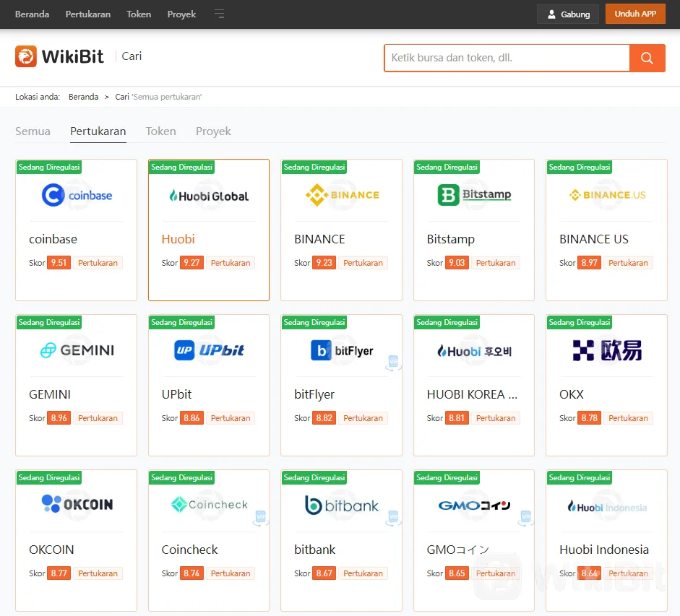Open the Bitstamp name link

[x=451, y=239]
